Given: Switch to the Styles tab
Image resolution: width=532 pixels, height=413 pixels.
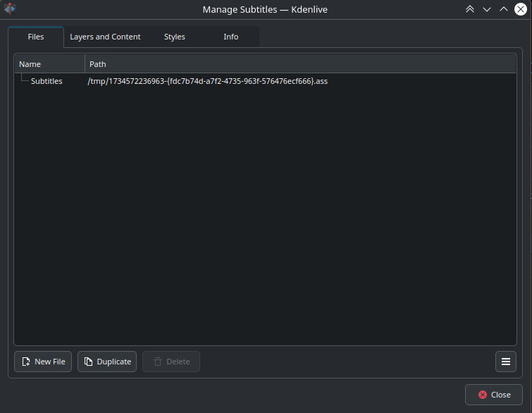Looking at the screenshot, I should point(175,37).
